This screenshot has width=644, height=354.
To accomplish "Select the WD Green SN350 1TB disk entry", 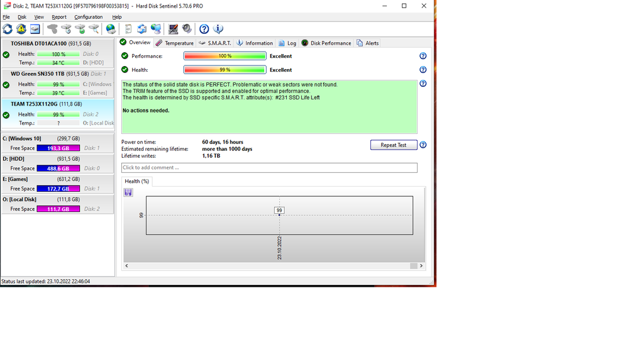I will [57, 84].
